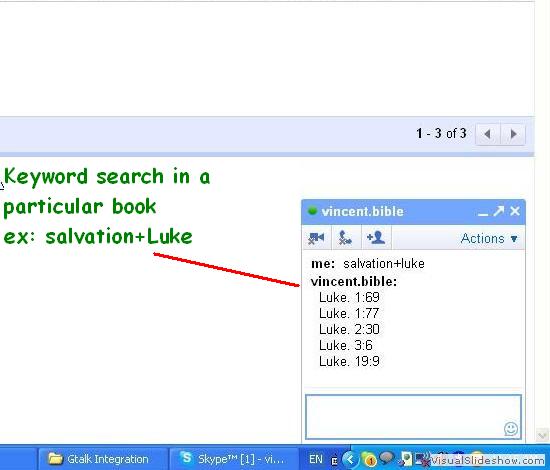Viewport: 550px width, 470px height.
Task: Click the green online status dot
Action: pos(312,211)
